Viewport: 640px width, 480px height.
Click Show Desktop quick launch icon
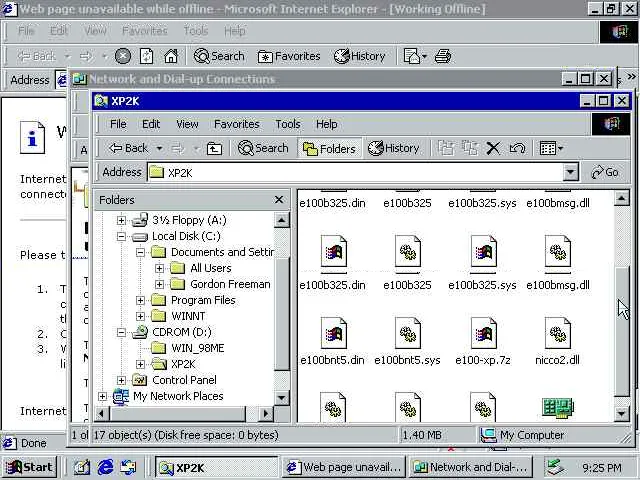coord(82,467)
